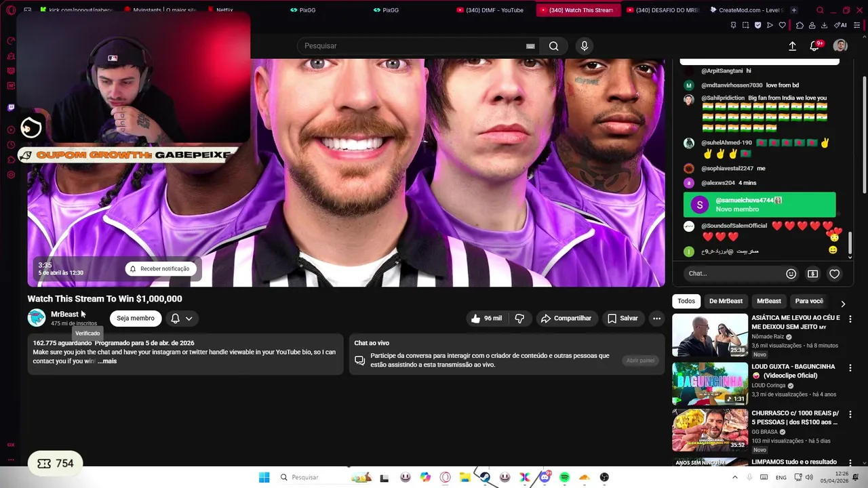Add page to Opera bookmarks heart icon
The height and width of the screenshot is (488, 868).
(782, 25)
